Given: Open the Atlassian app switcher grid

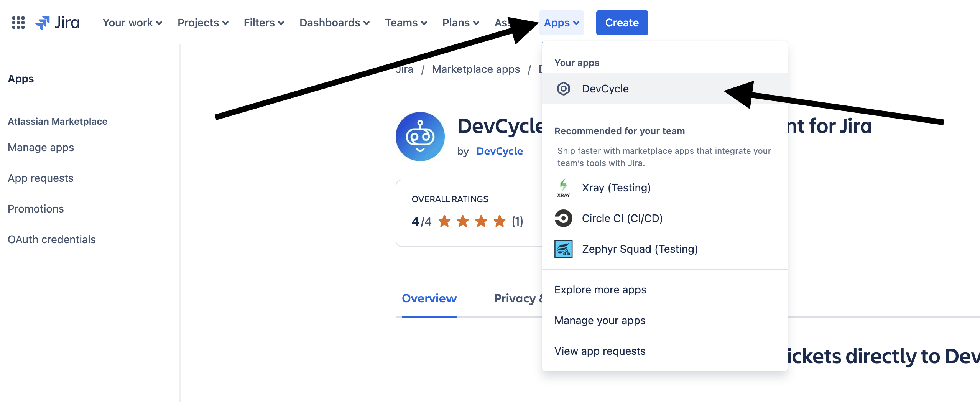Looking at the screenshot, I should (x=18, y=23).
